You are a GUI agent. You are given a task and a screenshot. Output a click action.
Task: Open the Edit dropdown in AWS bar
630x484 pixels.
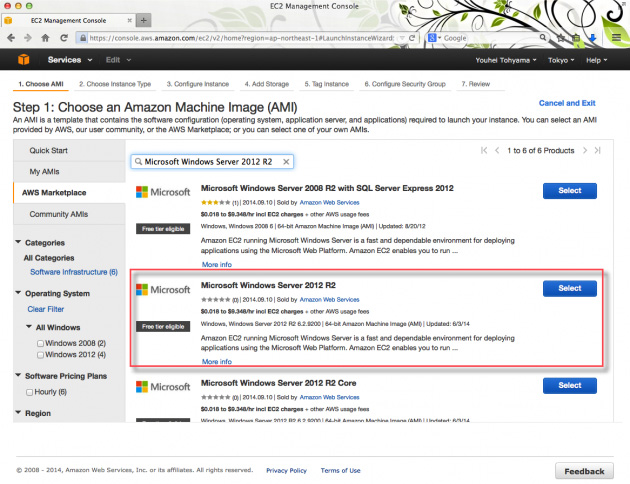(x=118, y=60)
